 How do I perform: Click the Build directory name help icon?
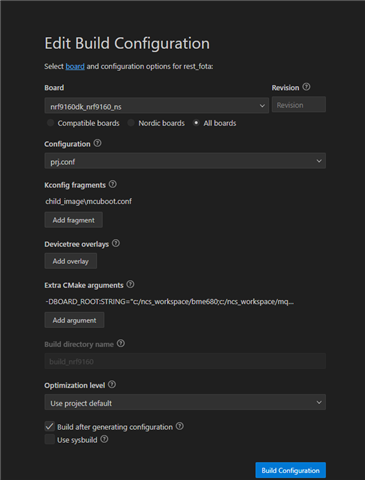point(121,343)
